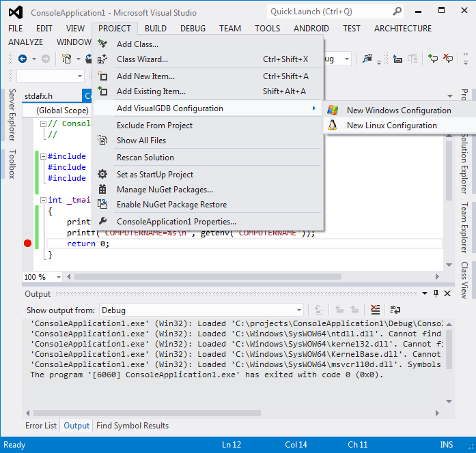The width and height of the screenshot is (476, 453).
Task: Switch to the stdafx.h tab
Action: coord(38,96)
